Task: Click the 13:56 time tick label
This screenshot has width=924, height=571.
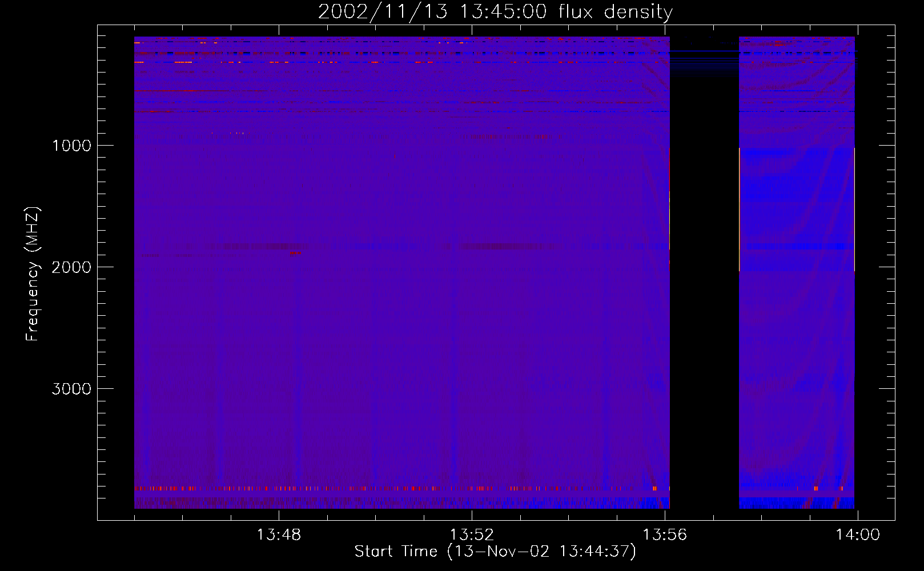Action: (665, 535)
